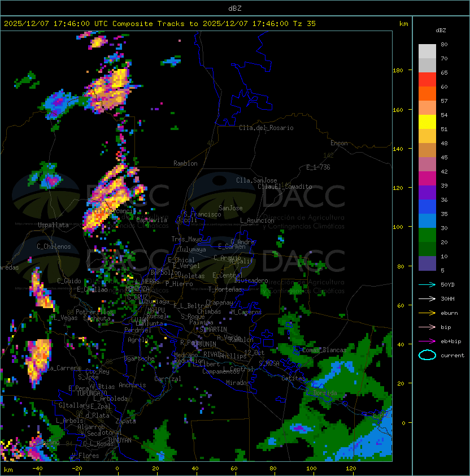
Task: Click the Potrerillos label on the map
Action: coord(94,312)
